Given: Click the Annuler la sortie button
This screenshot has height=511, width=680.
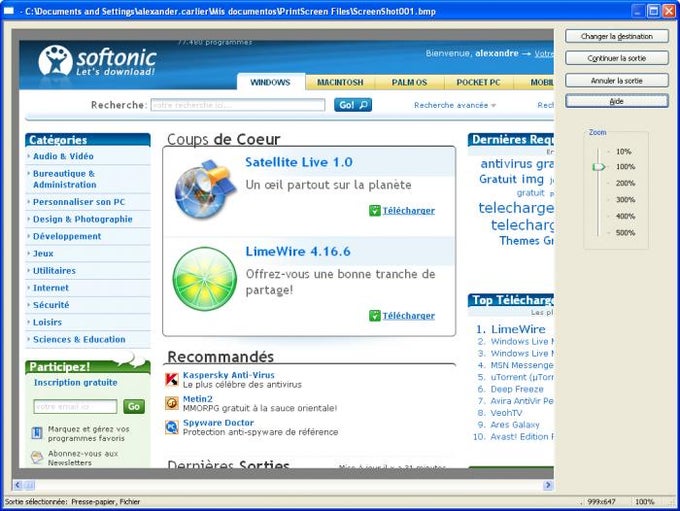Looking at the screenshot, I should (x=616, y=81).
